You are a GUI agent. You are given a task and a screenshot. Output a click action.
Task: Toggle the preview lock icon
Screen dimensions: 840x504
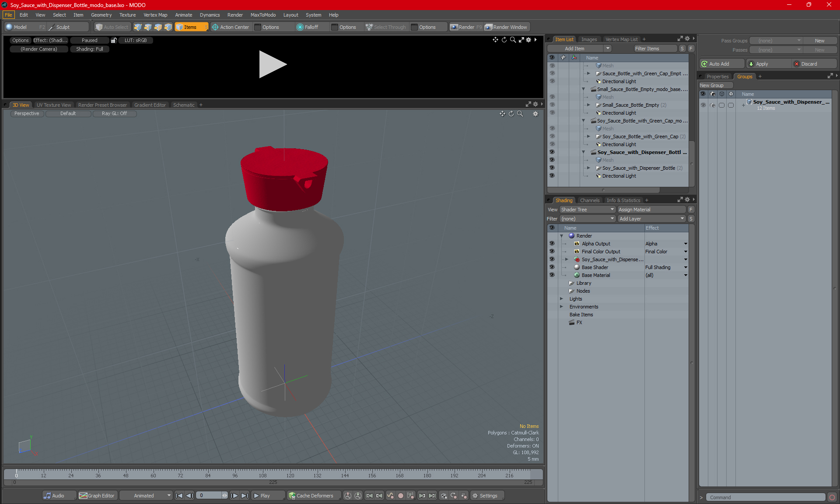pos(114,40)
